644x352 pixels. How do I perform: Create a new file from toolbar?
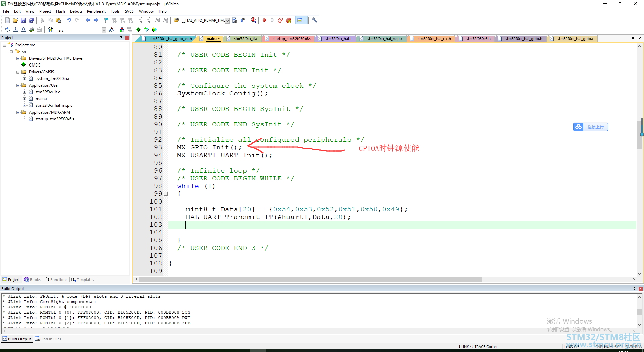7,20
